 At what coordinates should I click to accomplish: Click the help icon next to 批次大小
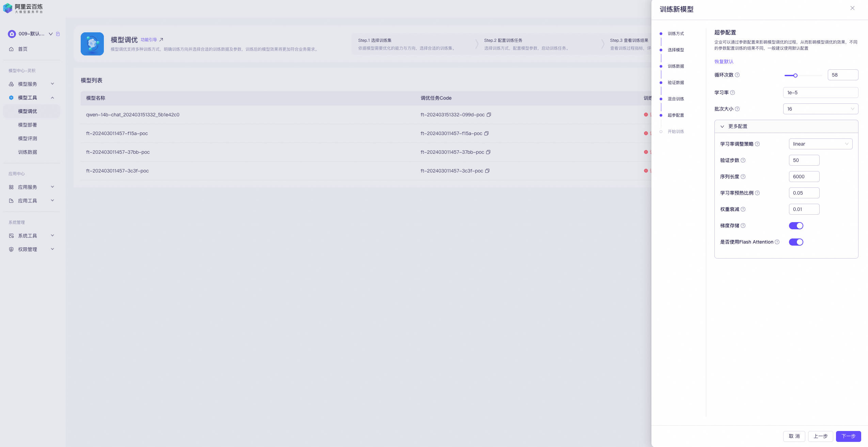pyautogui.click(x=737, y=109)
